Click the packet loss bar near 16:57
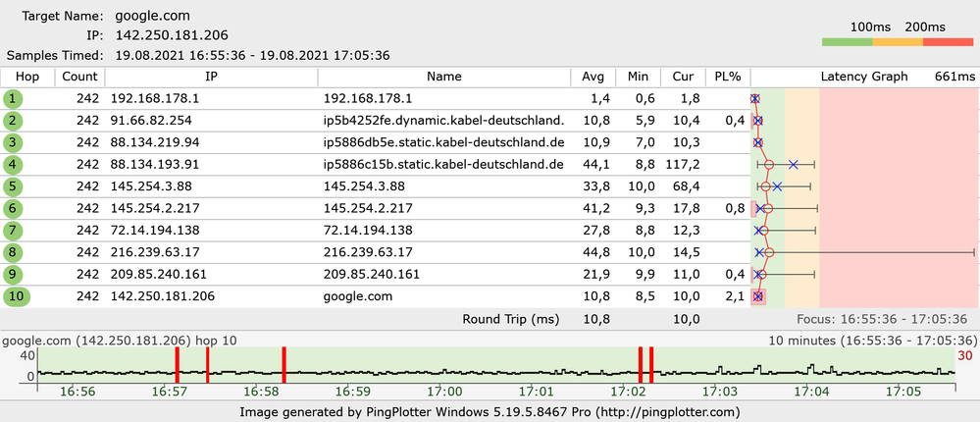 click(177, 365)
